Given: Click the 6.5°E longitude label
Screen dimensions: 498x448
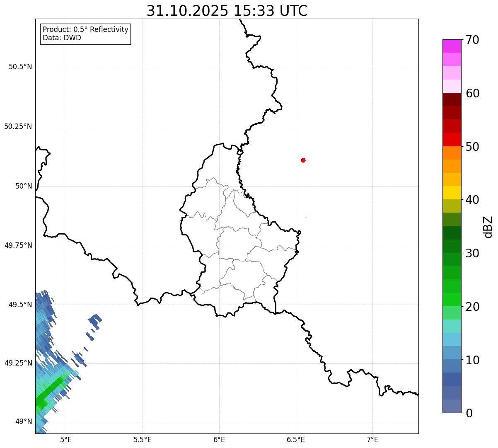Looking at the screenshot, I should (x=296, y=440).
